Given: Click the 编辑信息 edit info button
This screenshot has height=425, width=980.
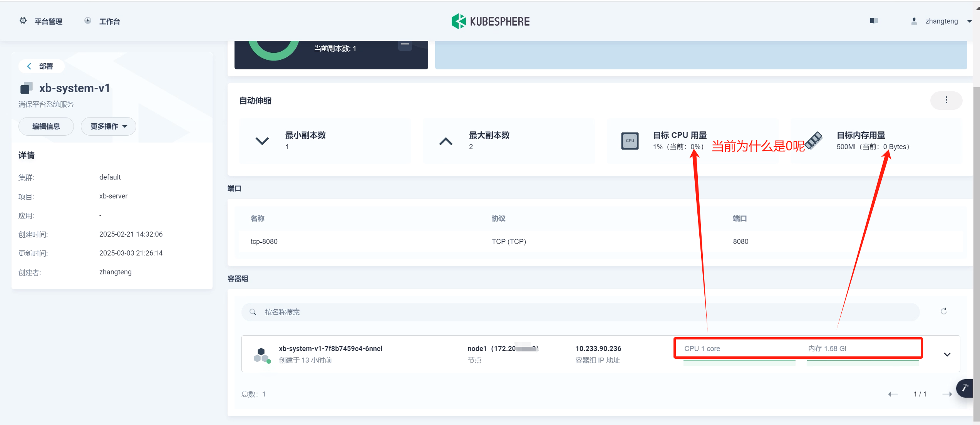Looking at the screenshot, I should coord(46,126).
